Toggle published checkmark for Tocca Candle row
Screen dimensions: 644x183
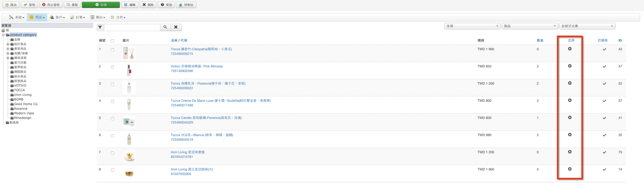click(x=604, y=118)
